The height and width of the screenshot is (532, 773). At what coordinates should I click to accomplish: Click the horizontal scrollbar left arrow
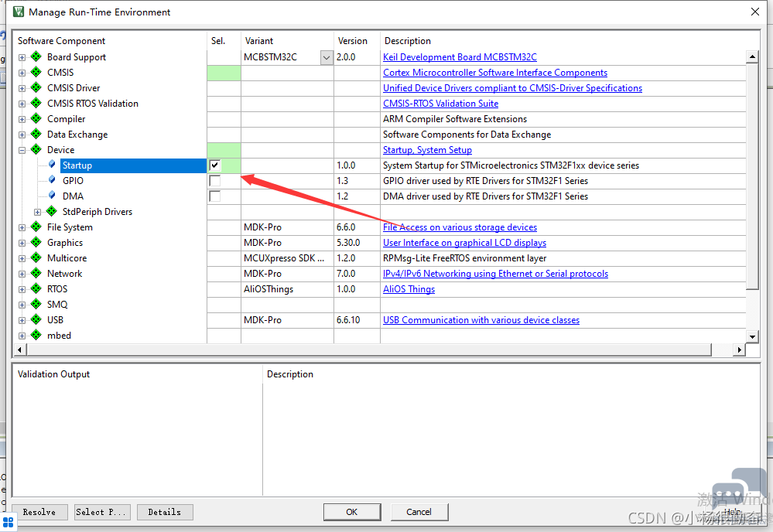(x=19, y=350)
